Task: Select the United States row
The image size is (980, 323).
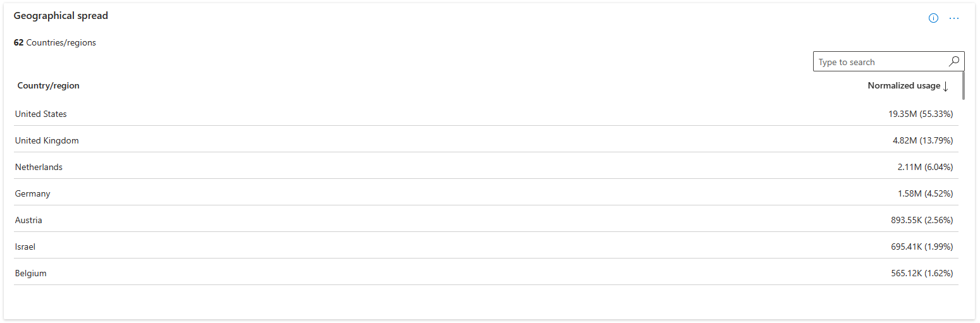Action: pos(486,113)
